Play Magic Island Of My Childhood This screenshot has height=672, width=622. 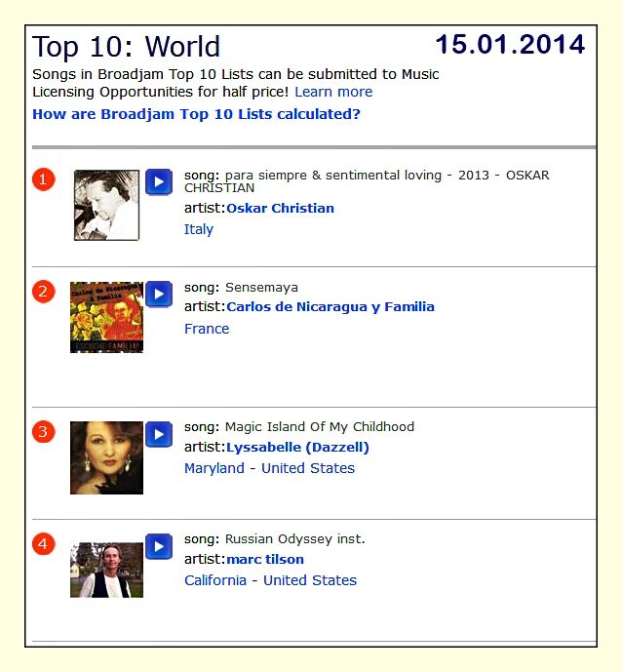[159, 434]
